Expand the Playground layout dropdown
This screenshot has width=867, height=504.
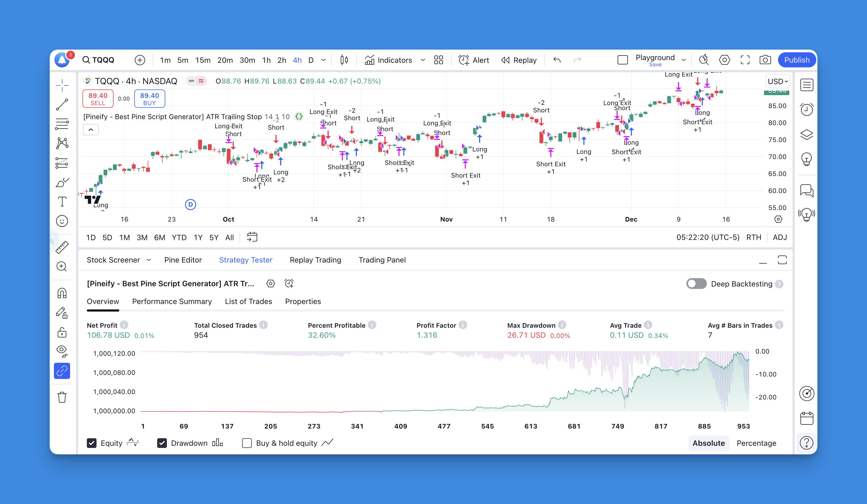coord(684,60)
